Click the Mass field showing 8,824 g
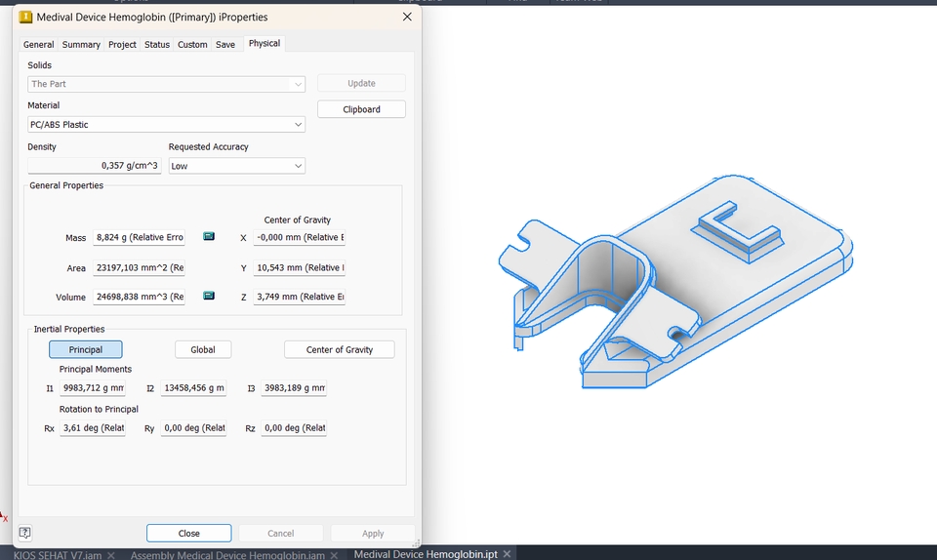Viewport: 937px width, 560px height. [139, 237]
